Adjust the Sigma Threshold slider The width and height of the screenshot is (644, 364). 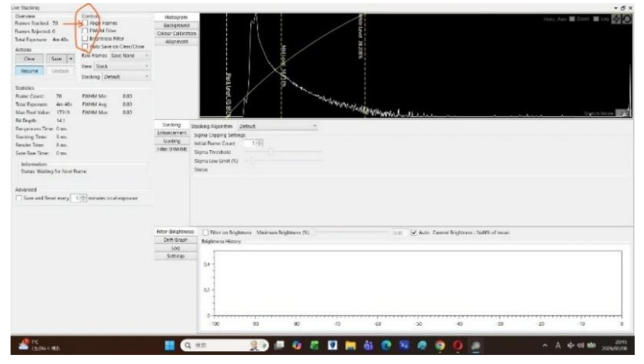271,152
